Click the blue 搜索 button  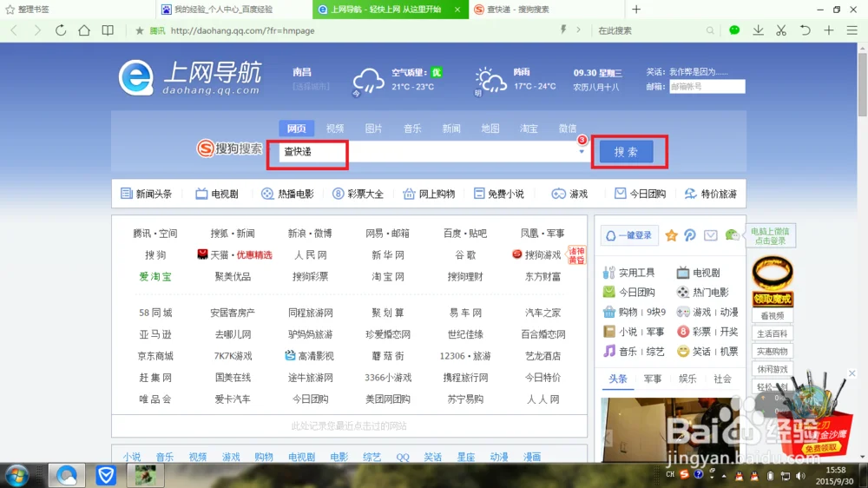(x=626, y=152)
